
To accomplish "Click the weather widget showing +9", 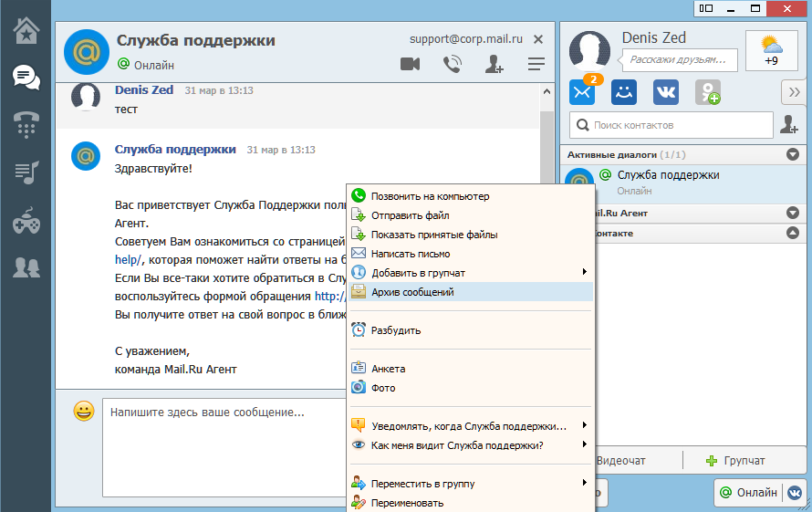I will tap(771, 49).
